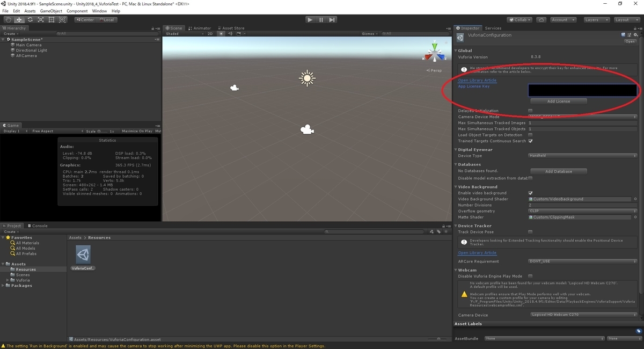644x349 pixels.
Task: Enable Delayed Initialization checkbox
Action: [x=530, y=111]
